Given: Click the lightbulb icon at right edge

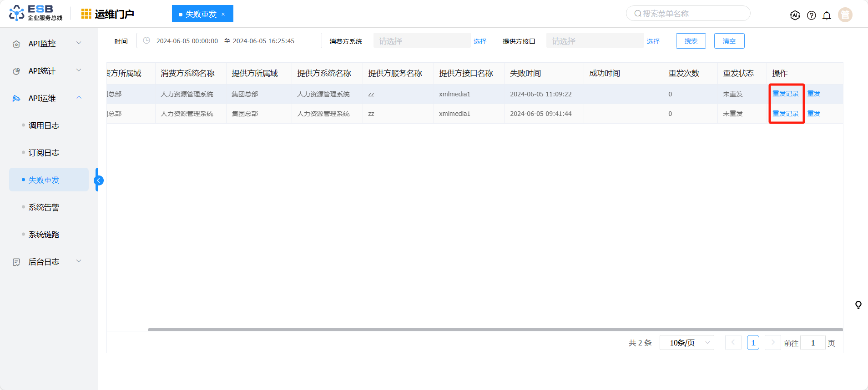Looking at the screenshot, I should (858, 305).
